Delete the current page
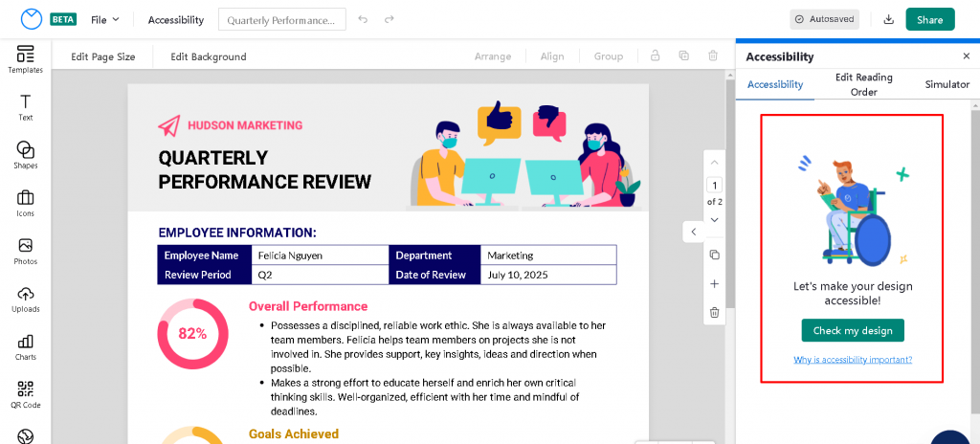This screenshot has height=444, width=980. [x=714, y=312]
